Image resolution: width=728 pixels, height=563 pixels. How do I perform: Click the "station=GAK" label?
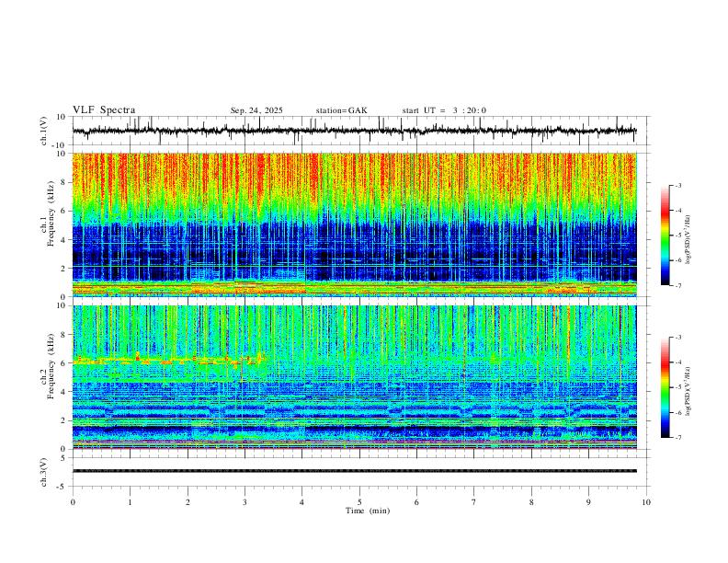341,110
